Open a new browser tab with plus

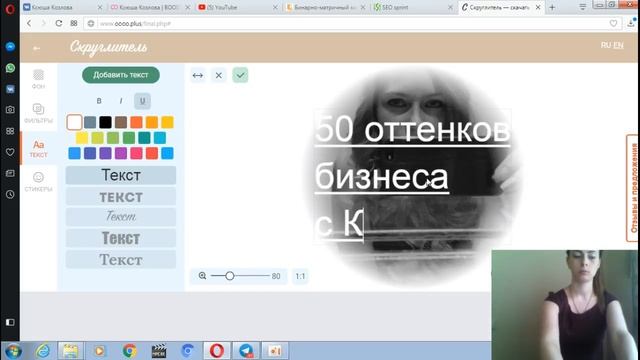552,7
